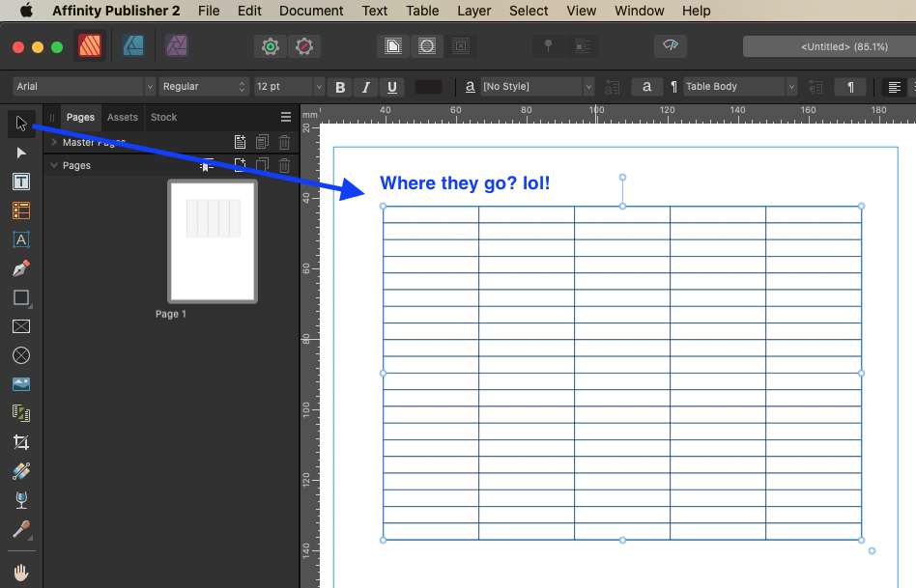Select the Picture Frame Rectangle tool

[x=20, y=326]
